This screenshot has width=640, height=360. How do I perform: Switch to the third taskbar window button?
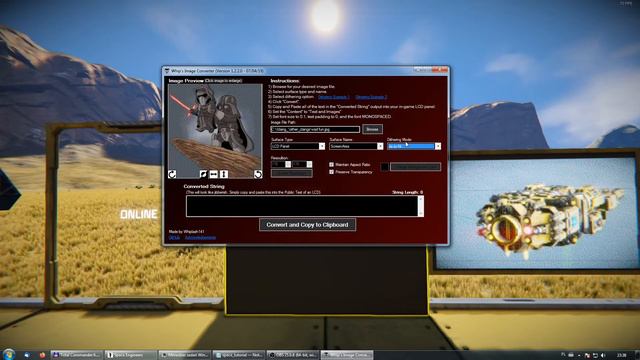click(184, 355)
